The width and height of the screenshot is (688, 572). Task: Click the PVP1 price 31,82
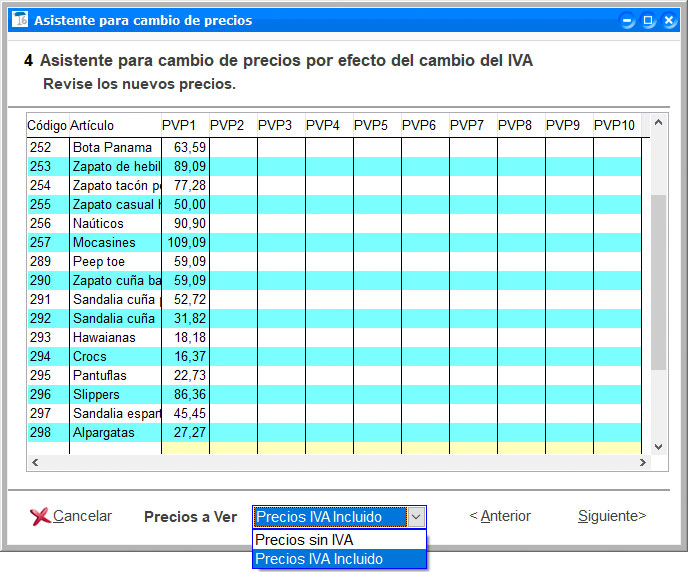(x=186, y=318)
